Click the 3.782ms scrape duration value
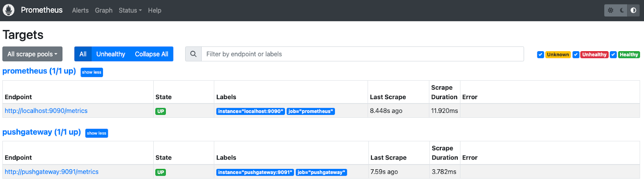The height and width of the screenshot is (185, 644). tap(444, 172)
